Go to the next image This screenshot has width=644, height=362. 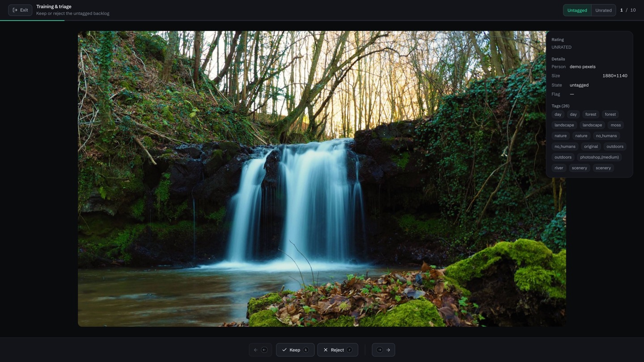click(x=383, y=350)
